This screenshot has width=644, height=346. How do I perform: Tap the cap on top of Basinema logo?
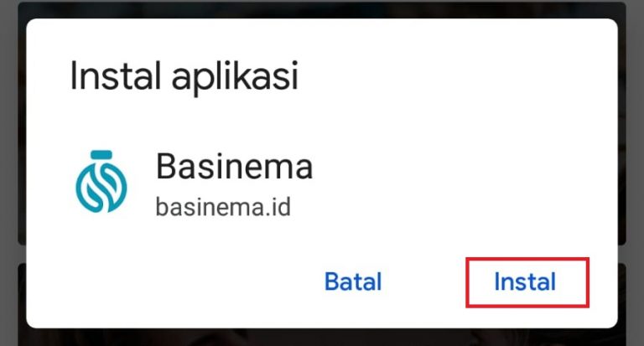pos(101,155)
